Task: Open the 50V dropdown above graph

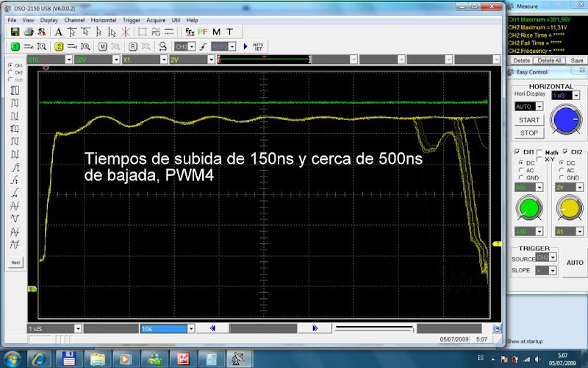Action: click(116, 60)
